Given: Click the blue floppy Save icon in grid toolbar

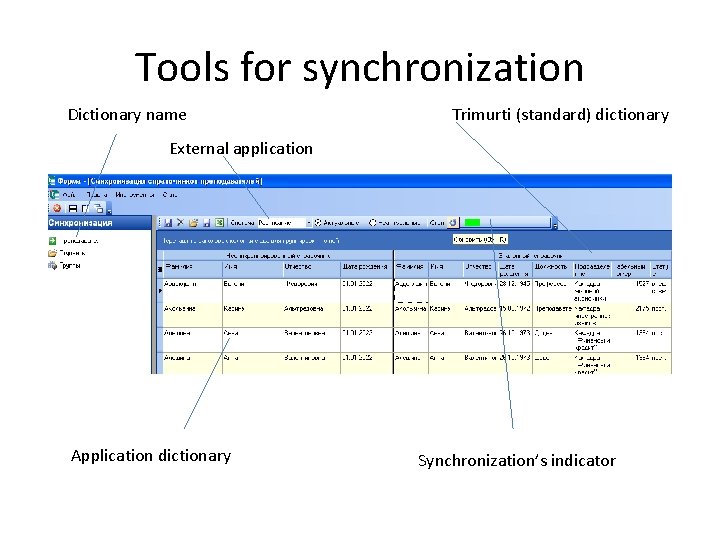Looking at the screenshot, I should coord(168,223).
